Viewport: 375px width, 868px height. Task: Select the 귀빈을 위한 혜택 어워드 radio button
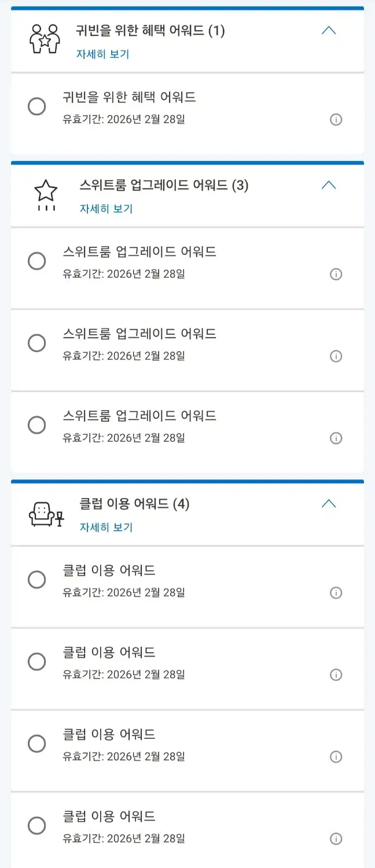(36, 107)
